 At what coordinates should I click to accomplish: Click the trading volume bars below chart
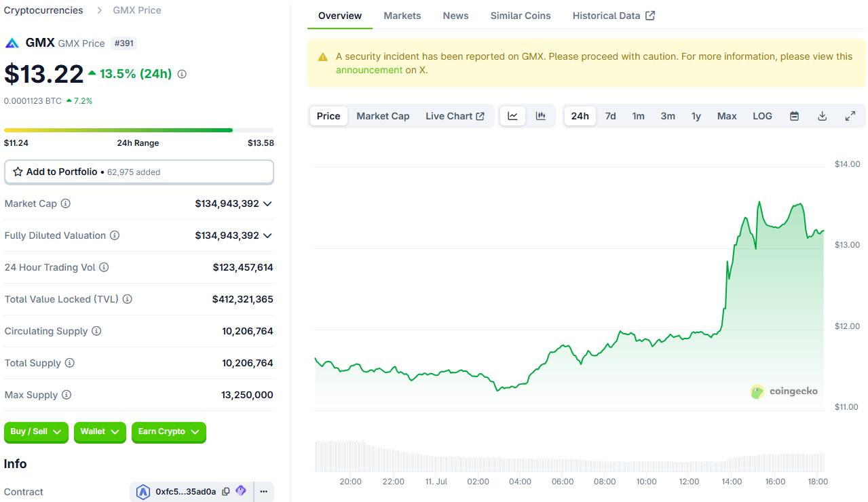tap(569, 456)
